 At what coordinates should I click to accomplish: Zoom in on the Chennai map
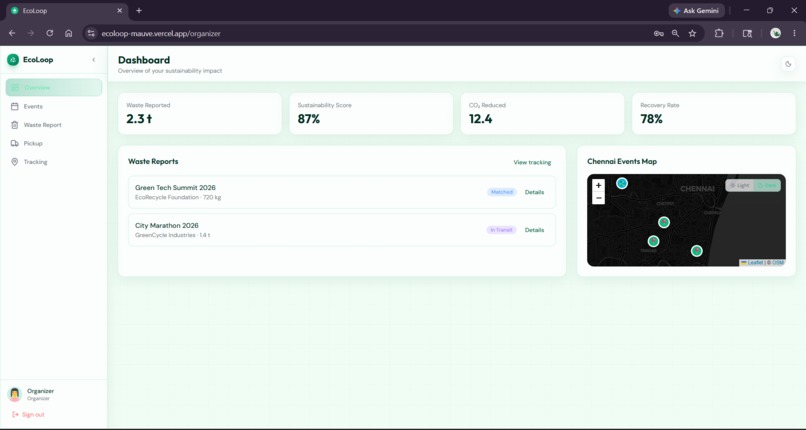tap(598, 185)
